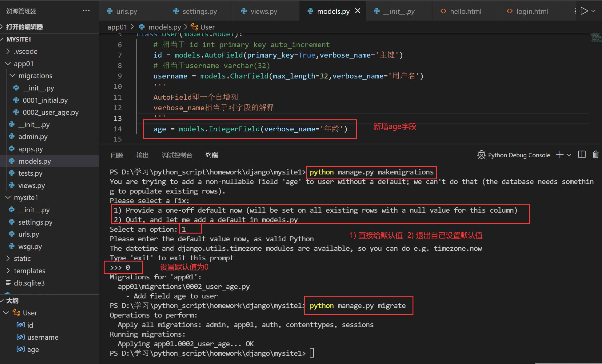
Task: Select age symbol in outline
Action: click(x=33, y=350)
